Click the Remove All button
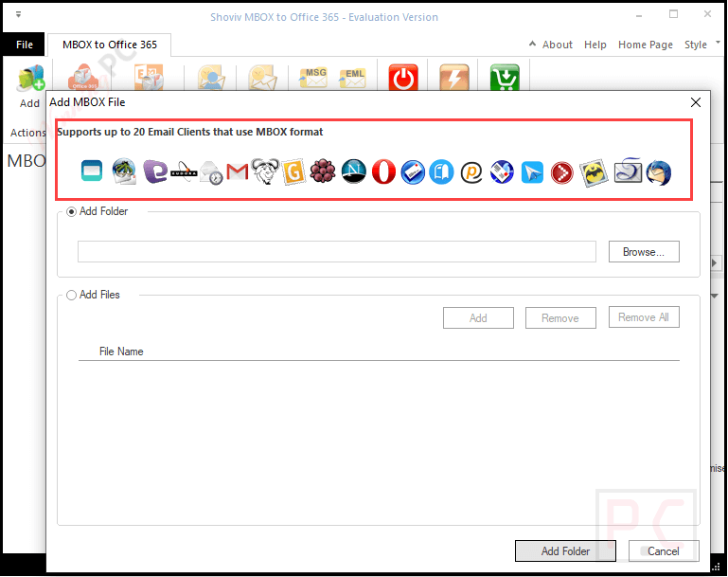Image resolution: width=728 pixels, height=577 pixels. point(644,317)
